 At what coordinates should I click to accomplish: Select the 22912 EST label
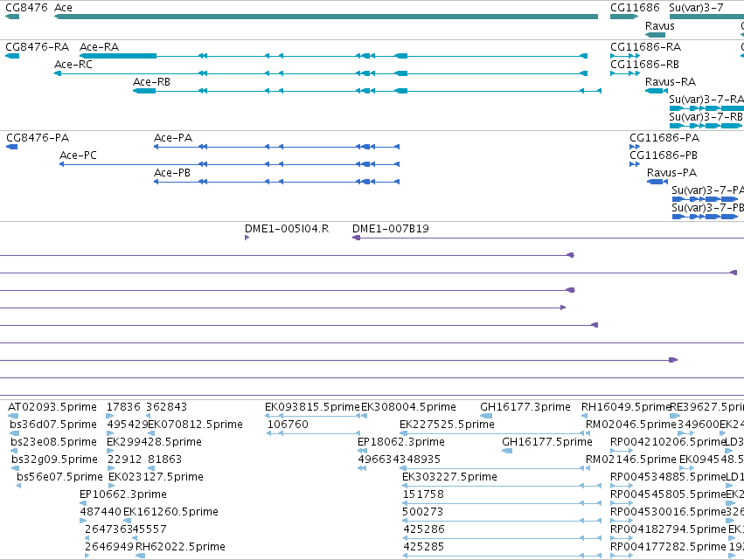click(x=125, y=460)
